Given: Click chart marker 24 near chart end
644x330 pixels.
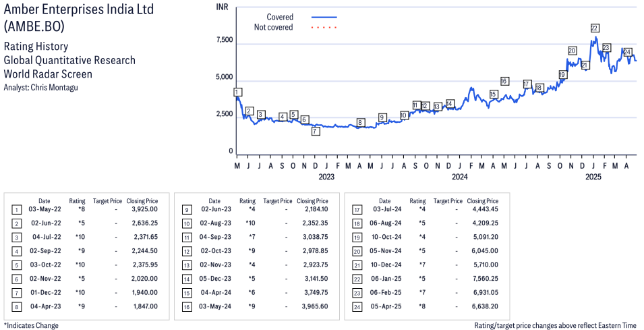Looking at the screenshot, I should 627,52.
